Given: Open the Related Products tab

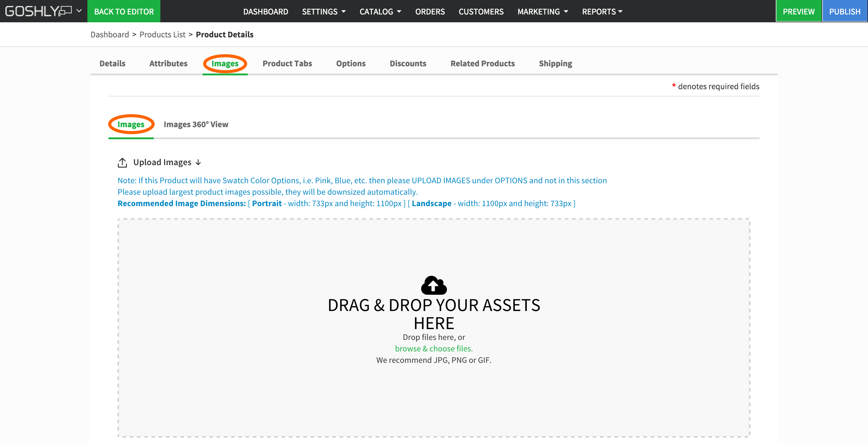Looking at the screenshot, I should click(x=482, y=63).
